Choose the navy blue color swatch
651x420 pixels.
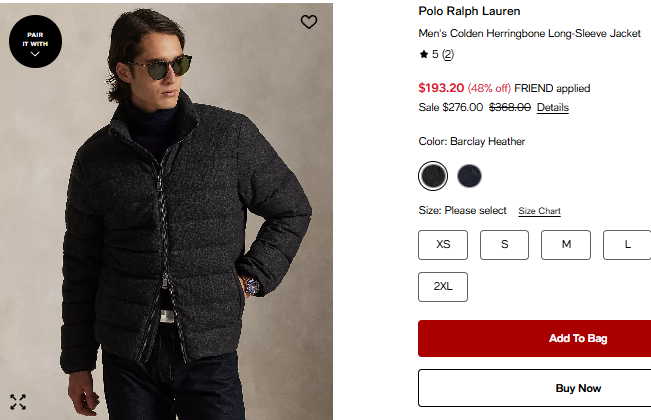pyautogui.click(x=469, y=176)
